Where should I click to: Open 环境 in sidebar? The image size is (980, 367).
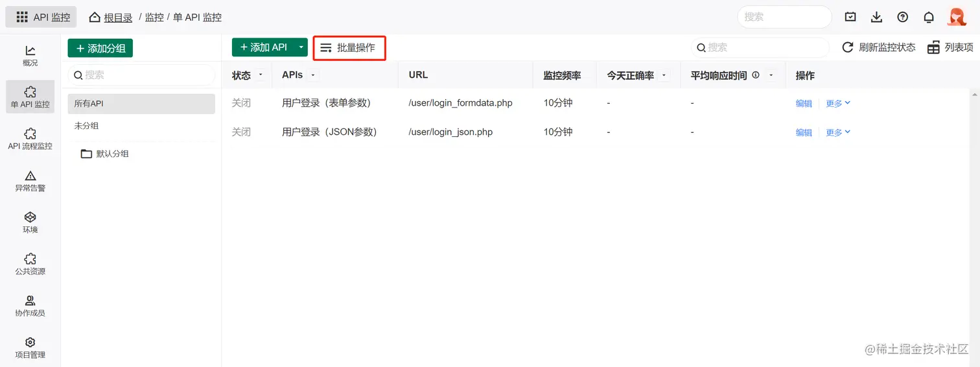pyautogui.click(x=30, y=222)
